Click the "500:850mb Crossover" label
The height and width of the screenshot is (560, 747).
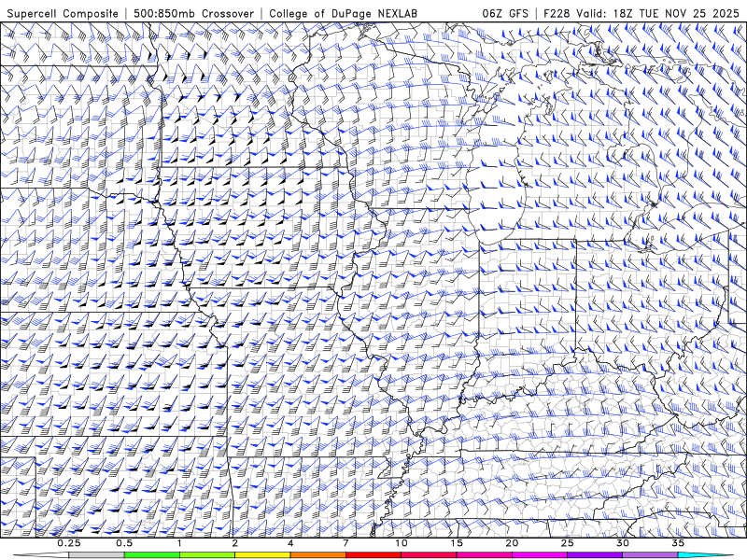(x=193, y=13)
